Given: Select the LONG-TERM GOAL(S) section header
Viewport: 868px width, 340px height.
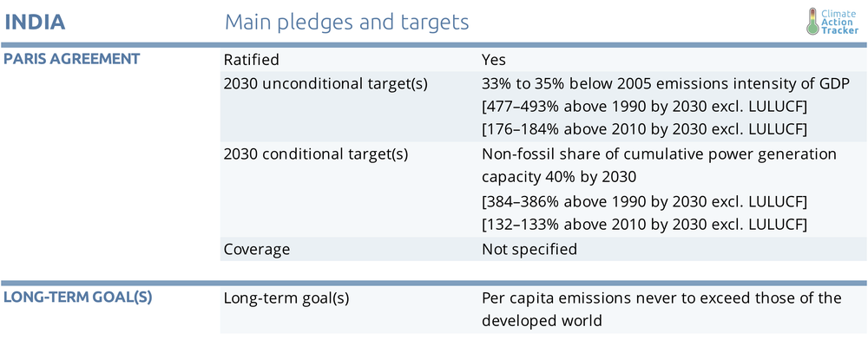Looking at the screenshot, I should pyautogui.click(x=78, y=297).
